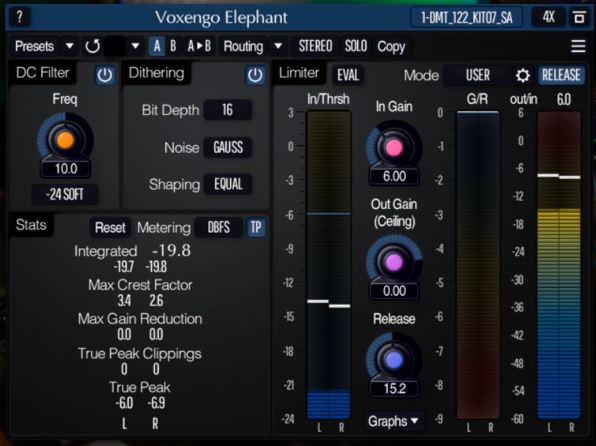Click the empty undo history slot

click(115, 46)
